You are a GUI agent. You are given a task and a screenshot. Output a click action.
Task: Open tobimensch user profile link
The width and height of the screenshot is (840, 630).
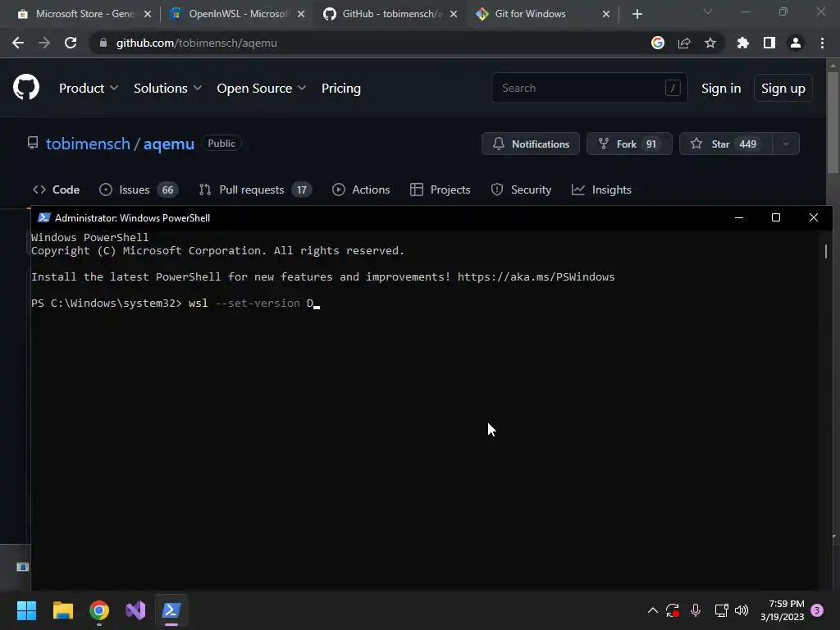click(x=88, y=144)
